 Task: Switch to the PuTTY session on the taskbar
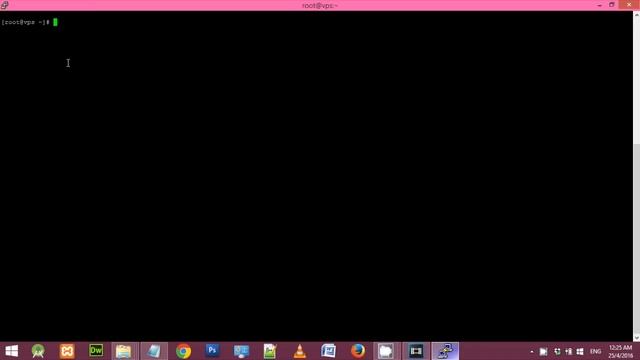445,351
